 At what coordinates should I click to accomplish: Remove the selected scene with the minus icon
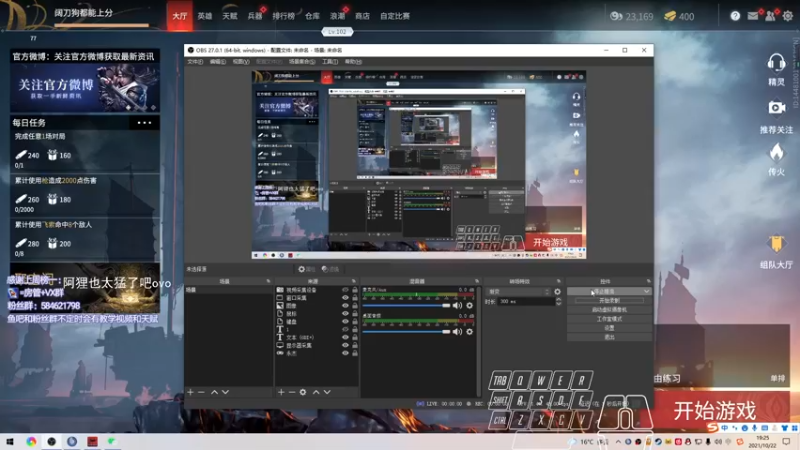201,392
